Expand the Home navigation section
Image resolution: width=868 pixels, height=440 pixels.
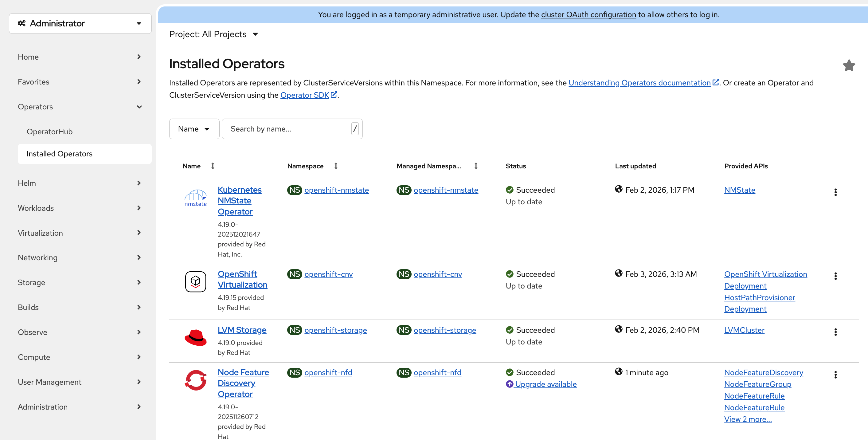point(80,57)
